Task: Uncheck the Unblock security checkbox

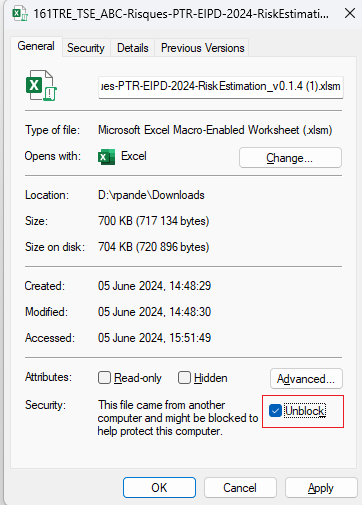Action: click(275, 411)
